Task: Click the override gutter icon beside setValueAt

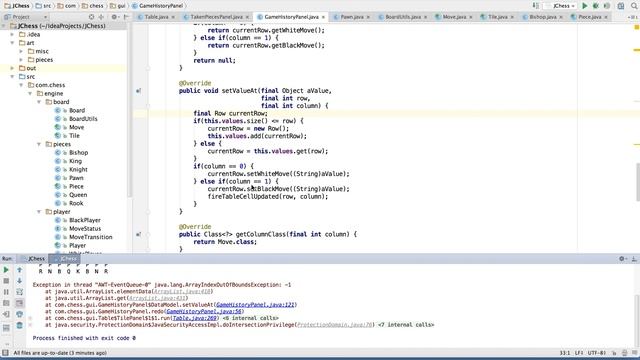Action: pyautogui.click(x=138, y=91)
